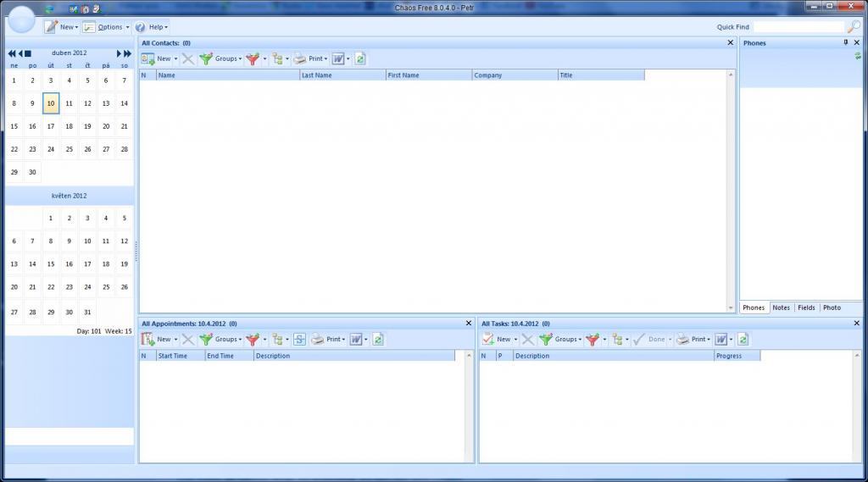Sort contacts by Company column header
Screen dimensions: 868x482
pyautogui.click(x=515, y=75)
